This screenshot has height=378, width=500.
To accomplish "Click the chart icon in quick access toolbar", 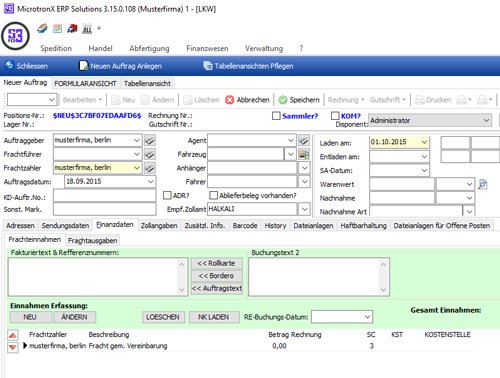I will 87,29.
